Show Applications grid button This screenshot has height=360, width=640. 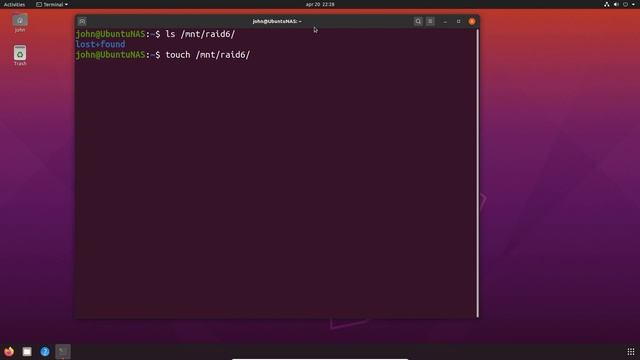(x=631, y=351)
